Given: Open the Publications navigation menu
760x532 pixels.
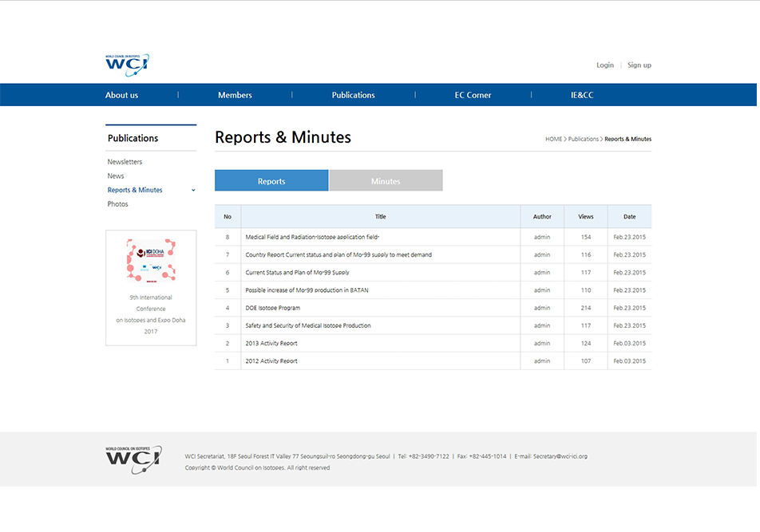Looking at the screenshot, I should tap(353, 96).
